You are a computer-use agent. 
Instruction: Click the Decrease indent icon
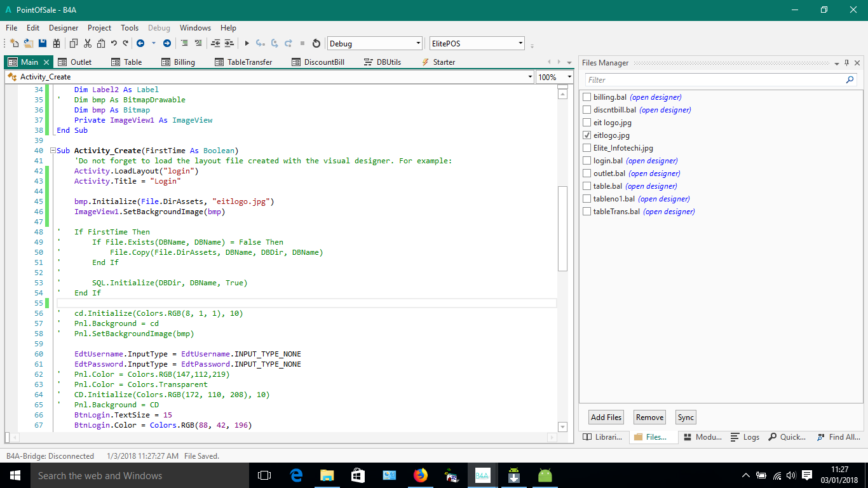[215, 43]
